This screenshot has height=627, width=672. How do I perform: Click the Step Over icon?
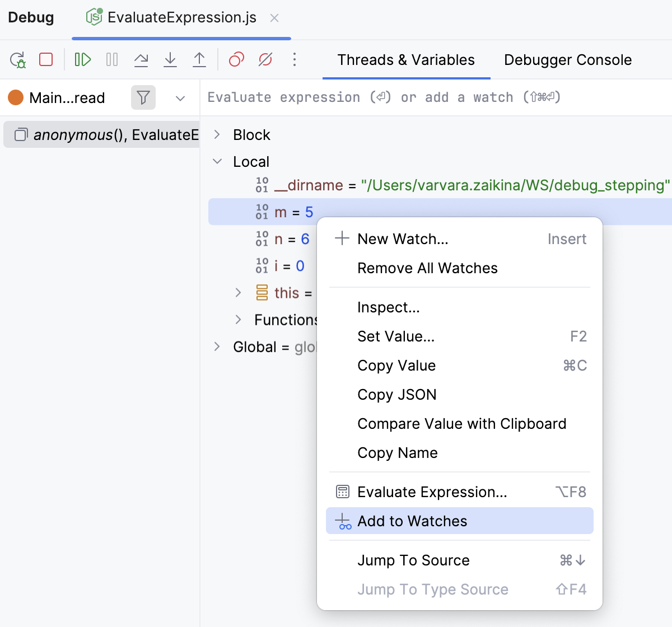[x=141, y=59]
